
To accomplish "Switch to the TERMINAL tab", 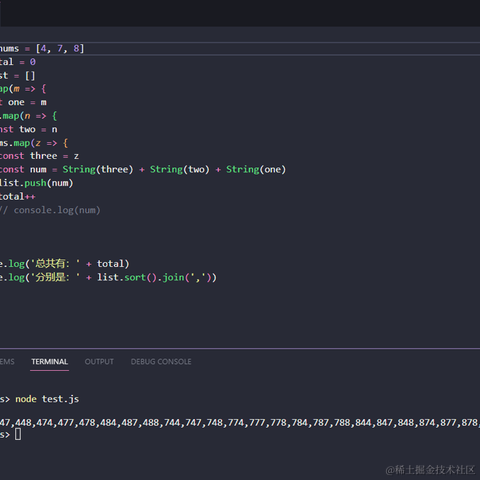I will coord(49,362).
